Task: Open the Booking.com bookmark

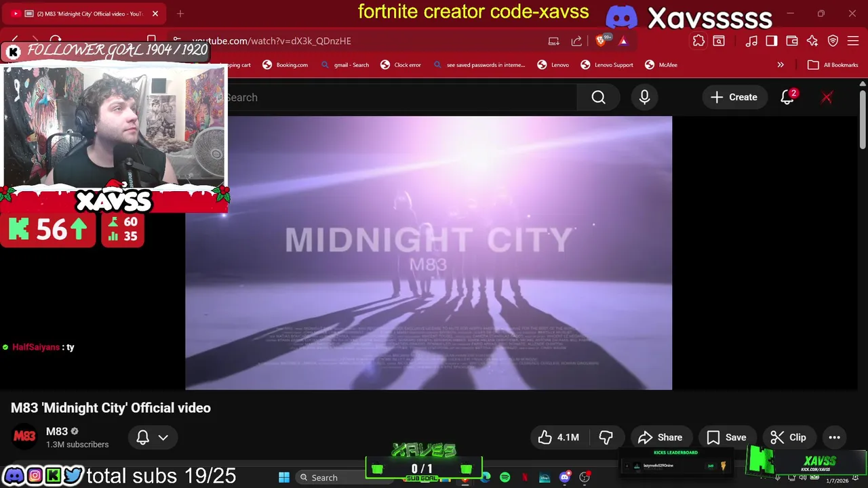Action: click(x=285, y=65)
